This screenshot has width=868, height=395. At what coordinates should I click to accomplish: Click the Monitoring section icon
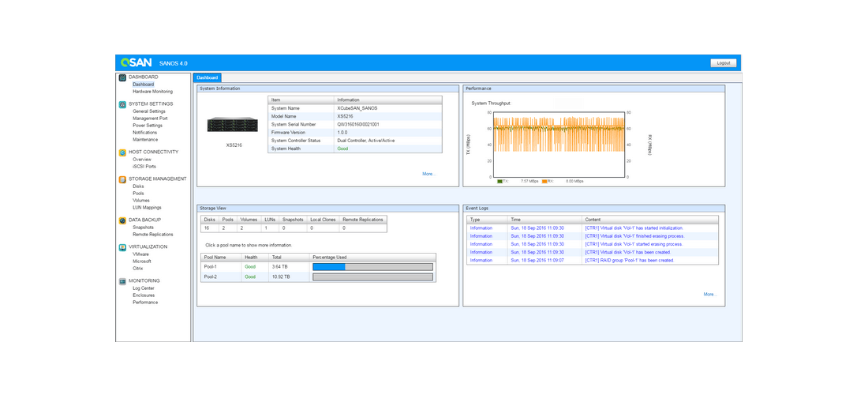pos(122,281)
